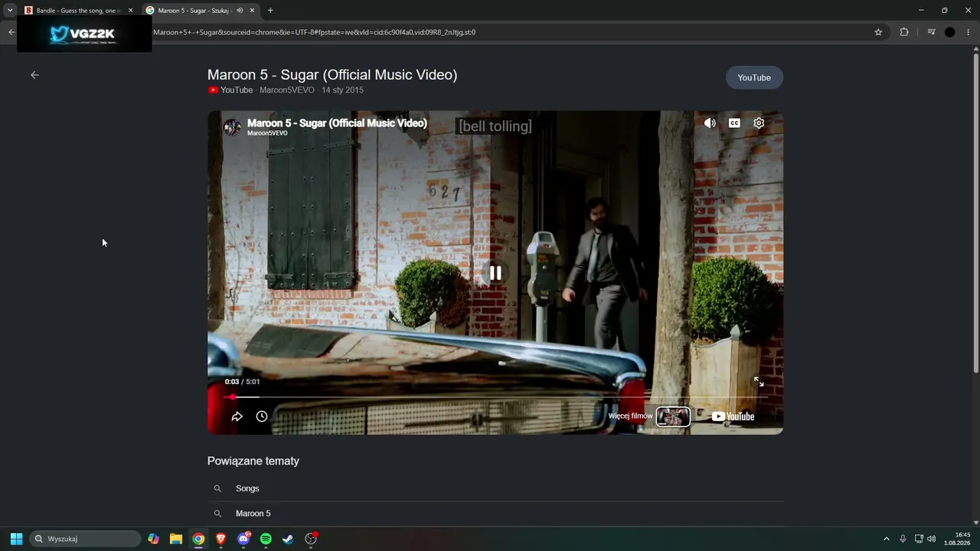Open Steam from the taskbar

(288, 539)
